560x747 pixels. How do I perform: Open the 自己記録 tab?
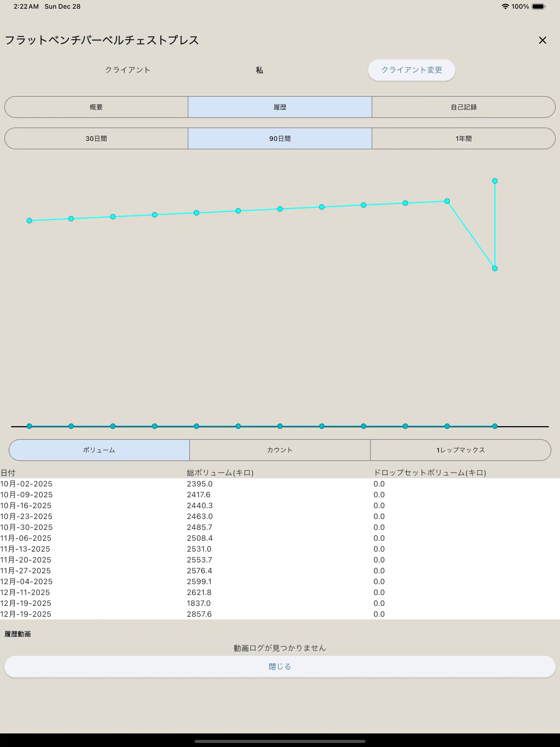click(x=463, y=107)
